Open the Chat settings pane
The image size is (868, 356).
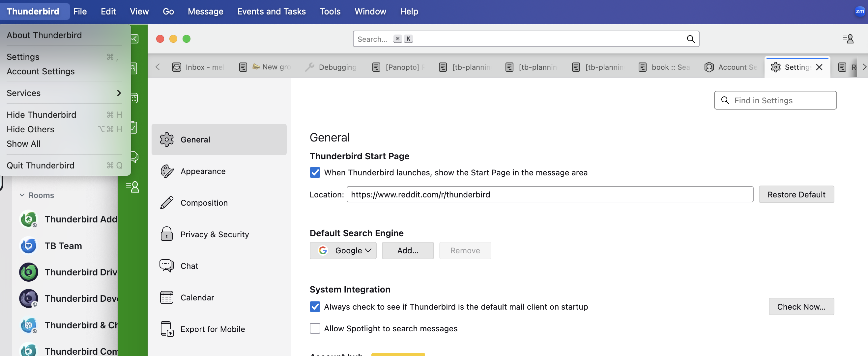[x=189, y=266]
